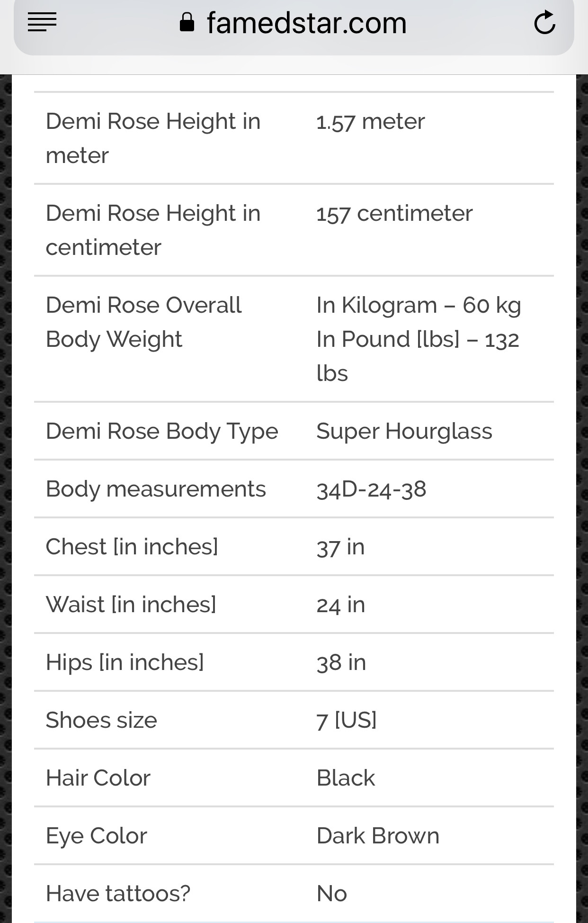Tap the 7 [US] shoe size value
Screen dimensions: 588x923
point(346,721)
